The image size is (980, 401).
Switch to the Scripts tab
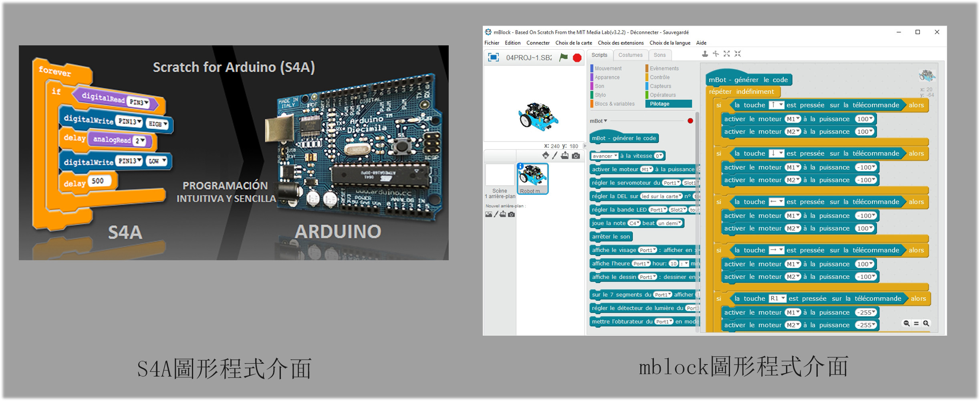pyautogui.click(x=599, y=55)
